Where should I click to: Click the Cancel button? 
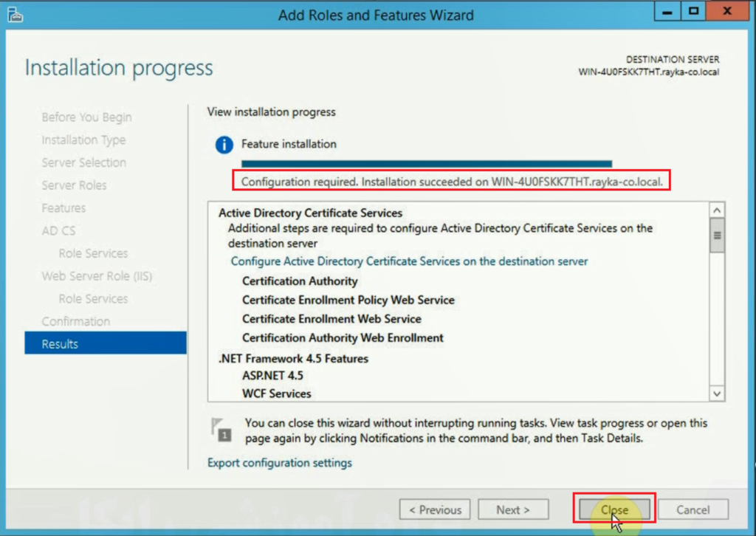point(693,509)
